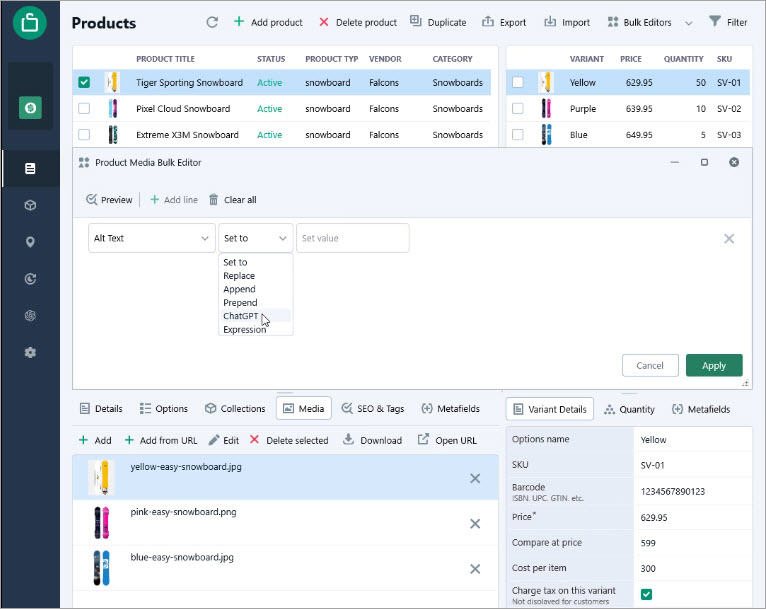Remove yellow-easy-snowboard.jpg with its X
This screenshot has width=766, height=609.
coord(475,478)
